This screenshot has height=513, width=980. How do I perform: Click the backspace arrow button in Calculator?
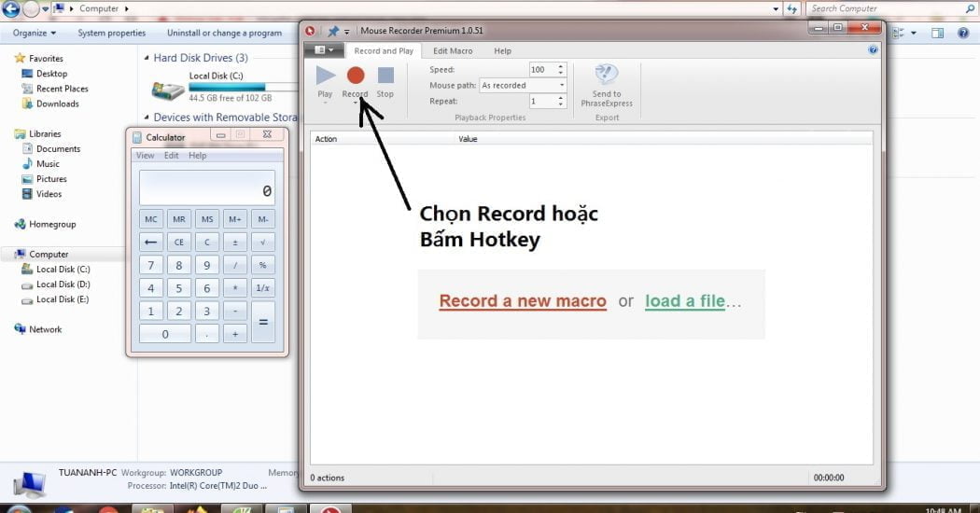pyautogui.click(x=150, y=243)
